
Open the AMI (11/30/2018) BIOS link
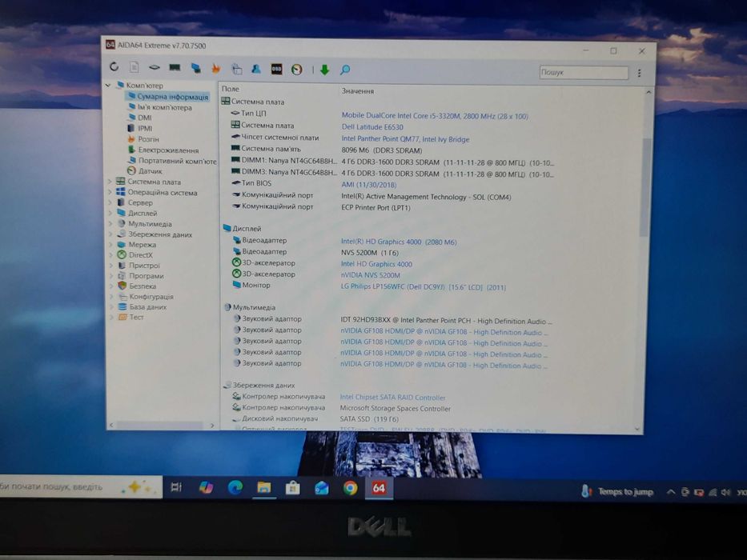[369, 185]
